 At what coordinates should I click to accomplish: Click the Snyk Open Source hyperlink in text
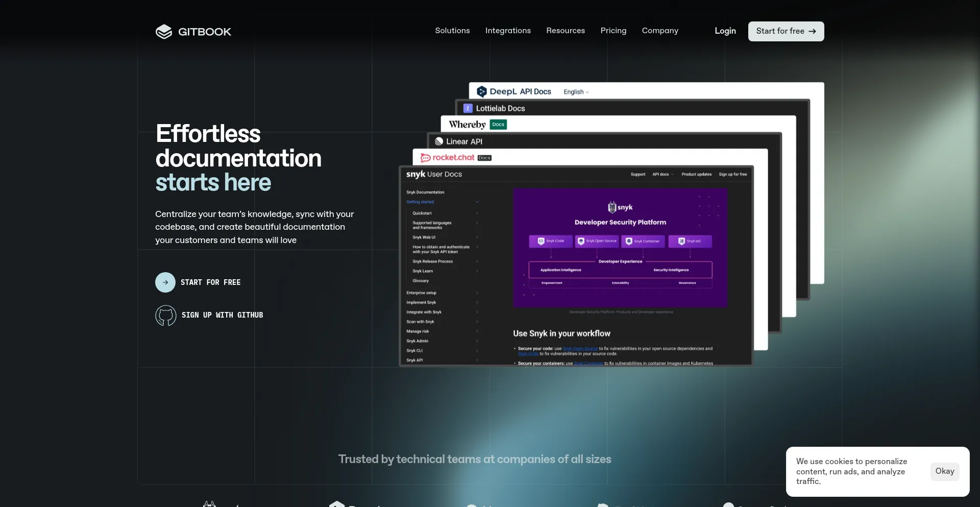click(x=580, y=349)
